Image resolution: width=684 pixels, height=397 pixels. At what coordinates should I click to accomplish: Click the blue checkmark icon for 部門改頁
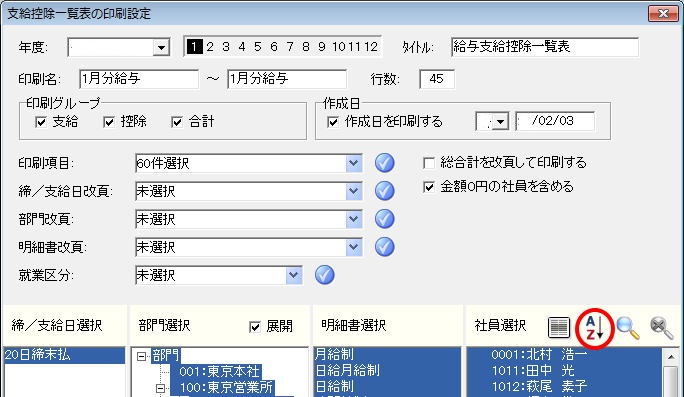(x=384, y=219)
